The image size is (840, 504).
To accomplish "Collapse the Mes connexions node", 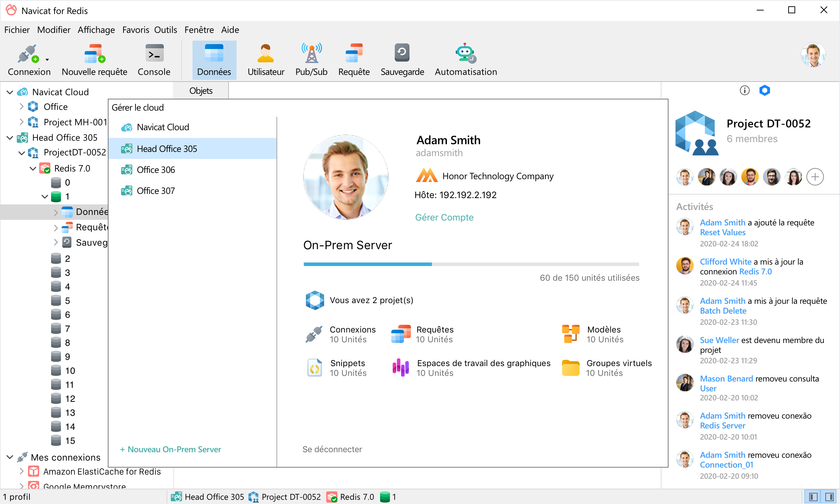I will (x=10, y=457).
